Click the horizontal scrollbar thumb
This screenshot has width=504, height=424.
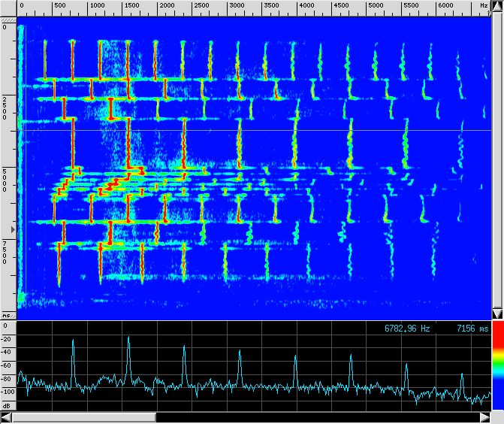[x=83, y=416]
